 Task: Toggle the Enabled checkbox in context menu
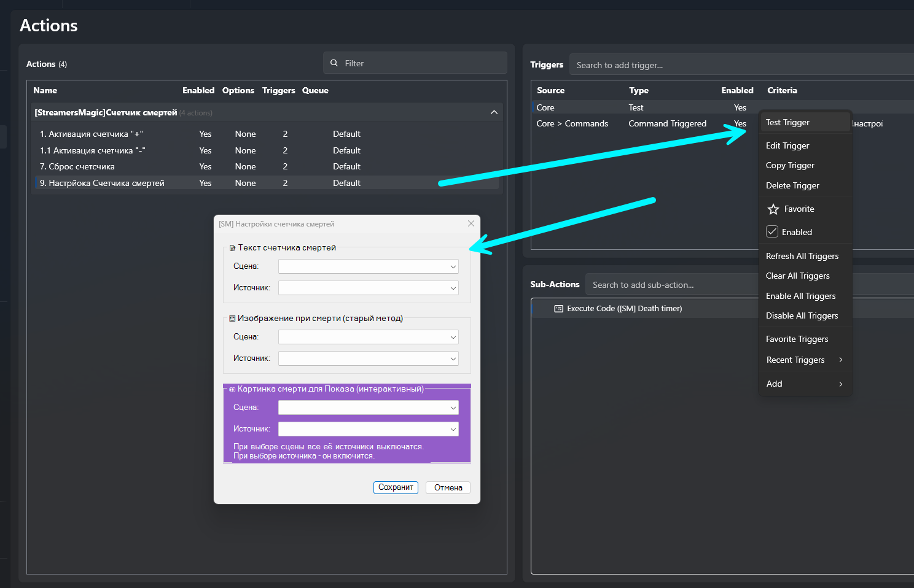[x=772, y=232]
